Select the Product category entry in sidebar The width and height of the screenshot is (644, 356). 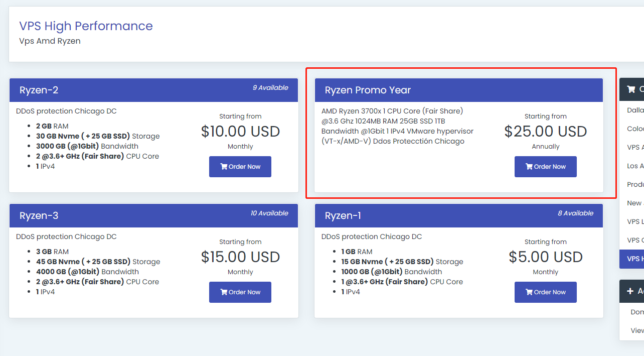pos(635,185)
